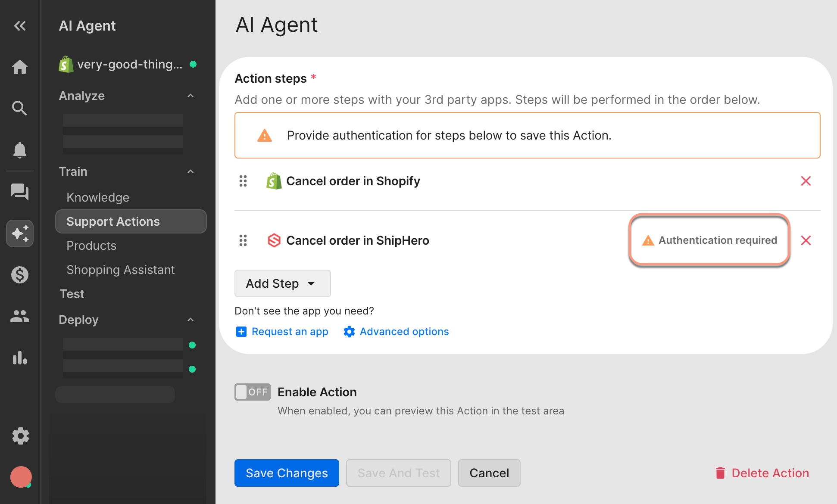Open the Conversations chat bubbles icon
This screenshot has width=837, height=504.
[20, 192]
